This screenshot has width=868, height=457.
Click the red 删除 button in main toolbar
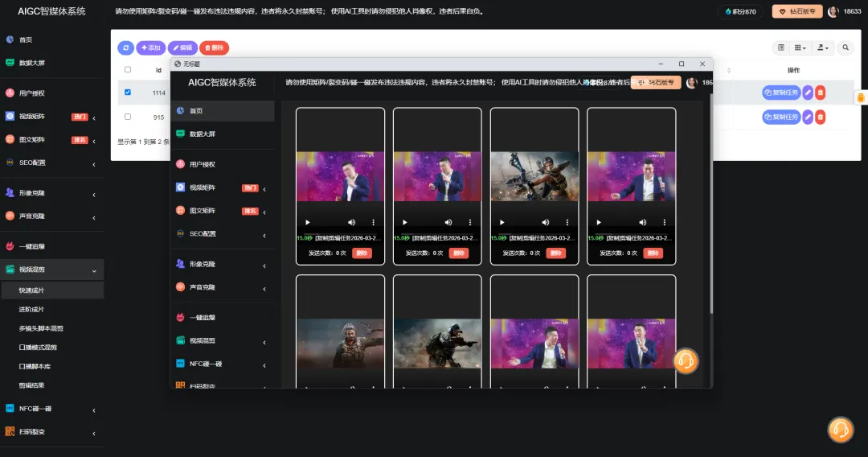(215, 47)
